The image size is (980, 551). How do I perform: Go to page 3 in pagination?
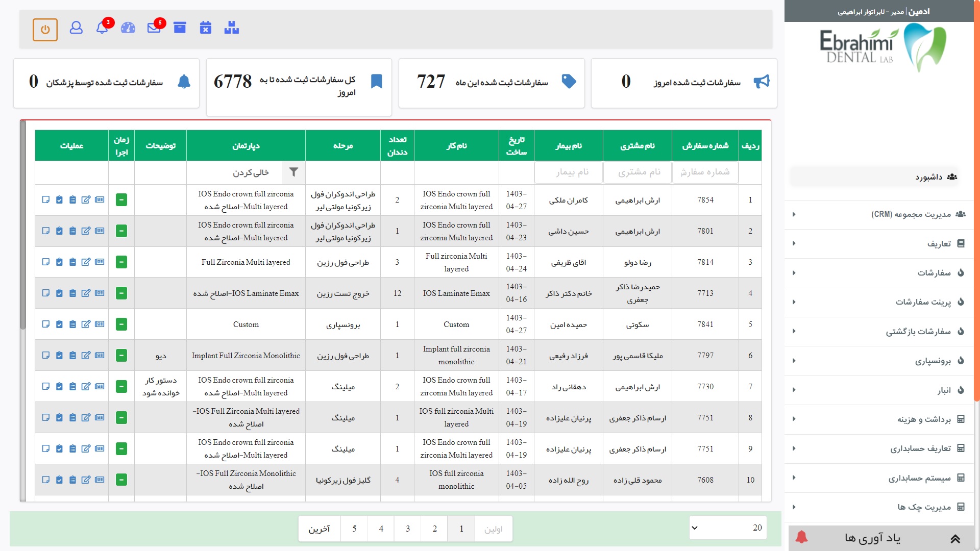408,529
